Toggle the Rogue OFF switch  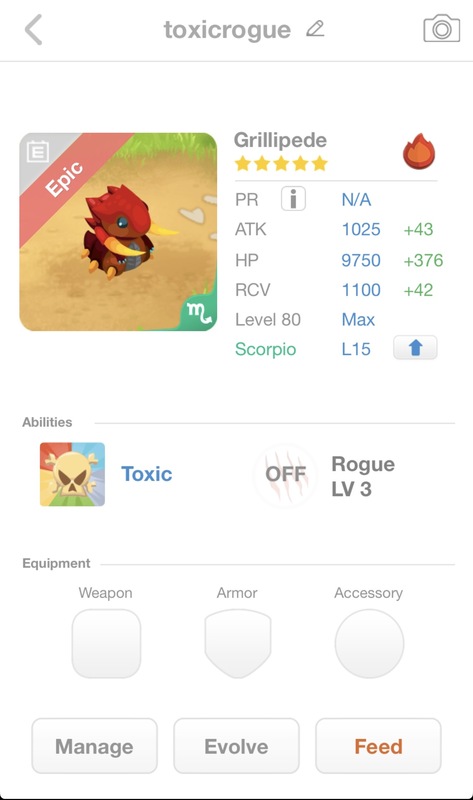[x=286, y=474]
